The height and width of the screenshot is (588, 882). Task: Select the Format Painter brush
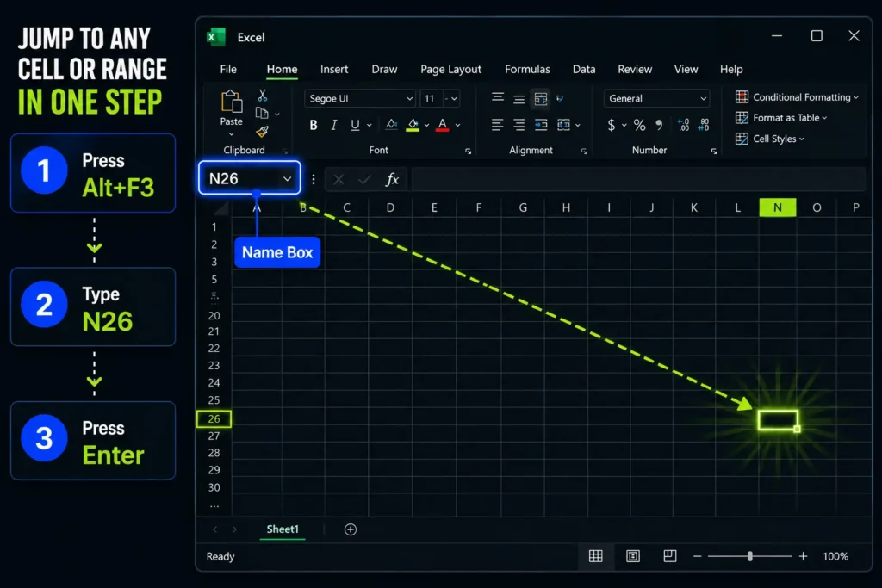tap(262, 132)
